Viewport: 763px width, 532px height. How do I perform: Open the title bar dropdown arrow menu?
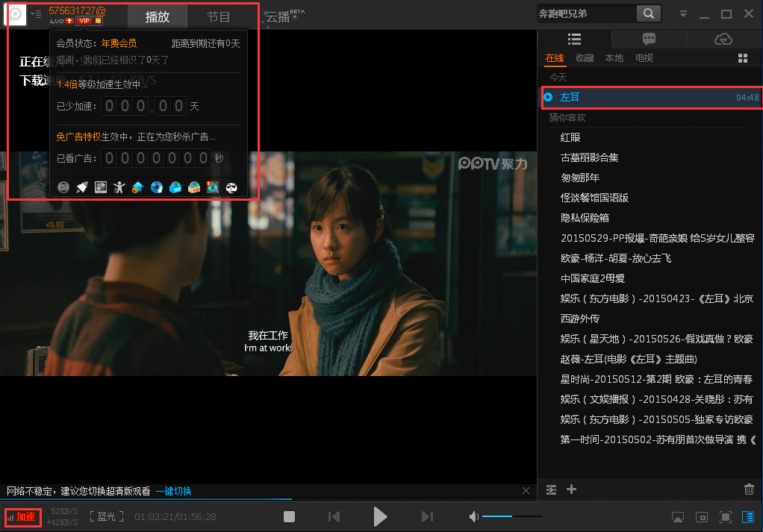tap(683, 13)
